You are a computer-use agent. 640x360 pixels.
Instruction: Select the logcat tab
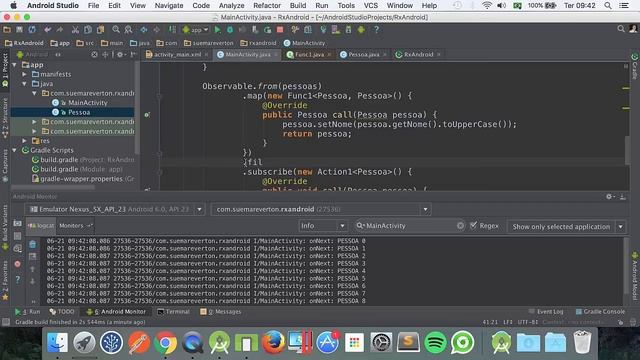[41, 225]
